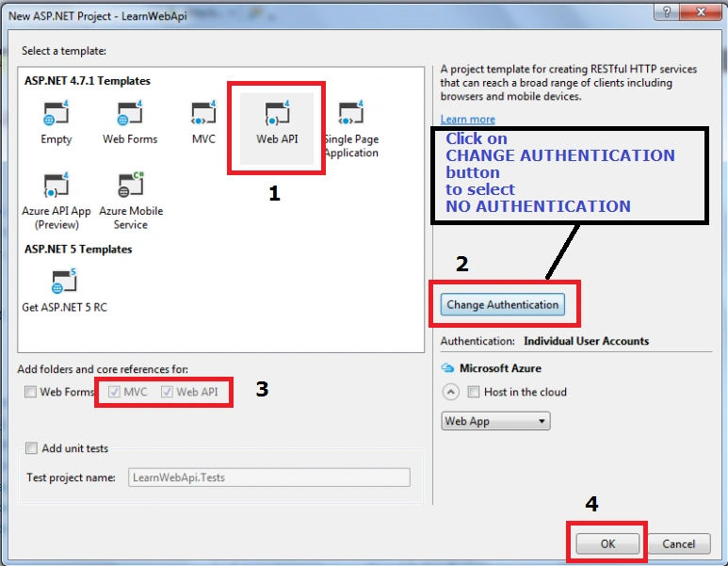The height and width of the screenshot is (566, 728).
Task: Click the Add folders and core references label
Action: [x=103, y=369]
